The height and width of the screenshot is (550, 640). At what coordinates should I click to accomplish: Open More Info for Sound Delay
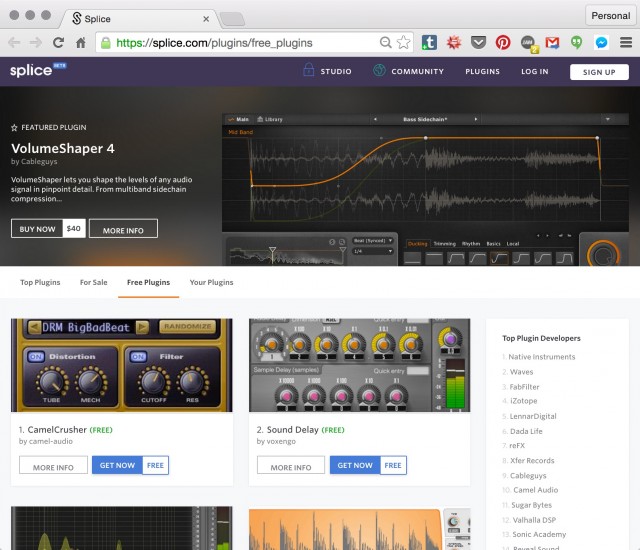pos(290,466)
